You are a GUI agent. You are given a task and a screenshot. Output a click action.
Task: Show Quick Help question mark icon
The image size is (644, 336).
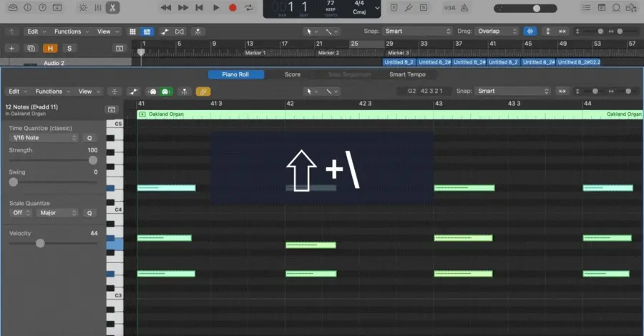tap(42, 7)
